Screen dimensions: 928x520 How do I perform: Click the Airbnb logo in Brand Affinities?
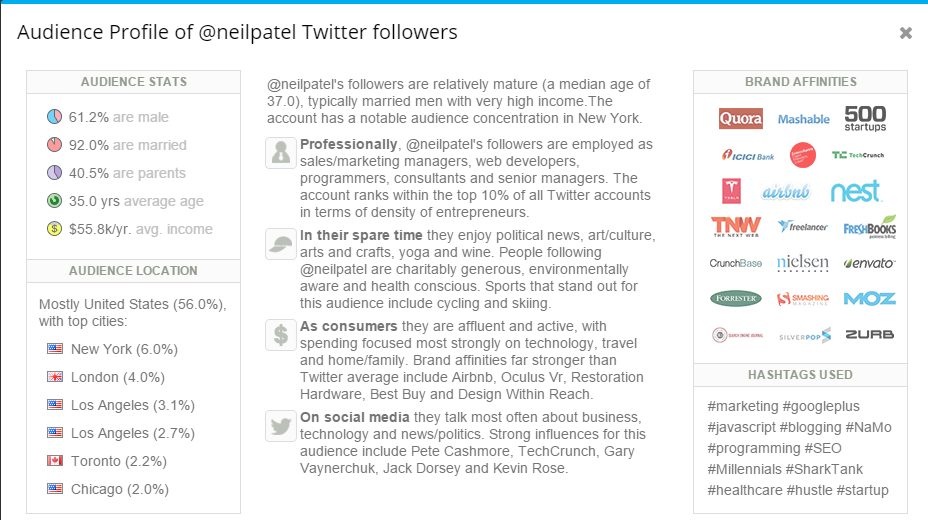[x=786, y=192]
